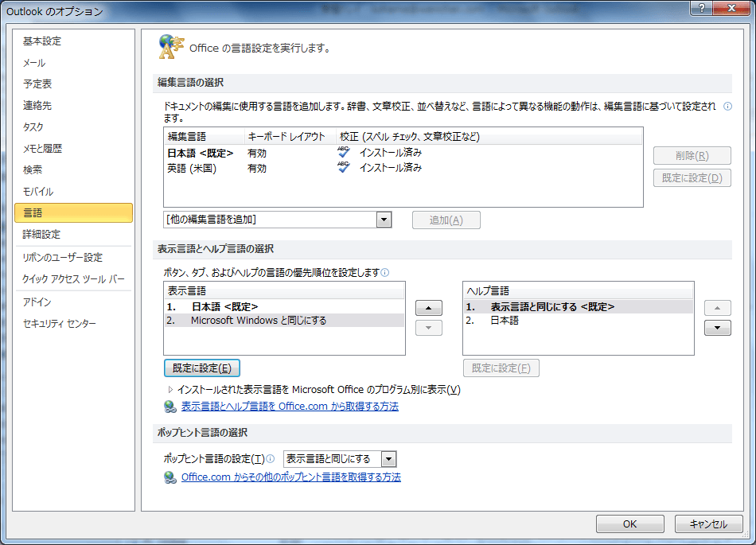Click the 編集言語 column header

point(205,136)
